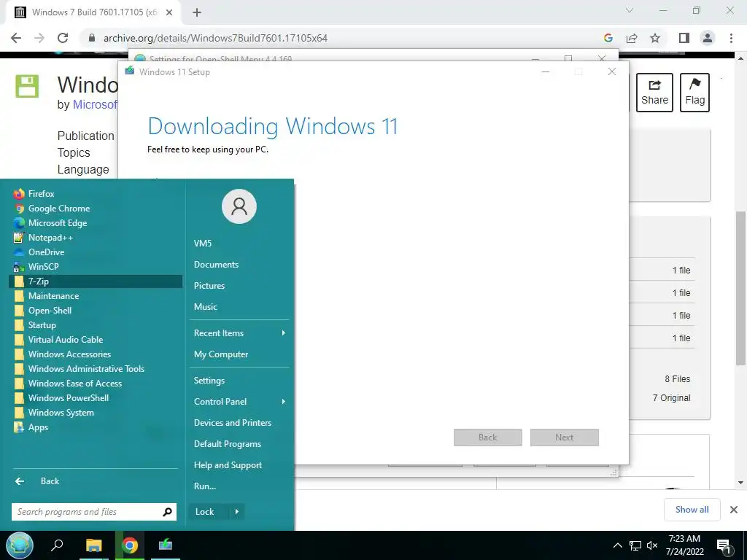Click the Flag button on archive.org
This screenshot has width=747, height=560.
694,93
